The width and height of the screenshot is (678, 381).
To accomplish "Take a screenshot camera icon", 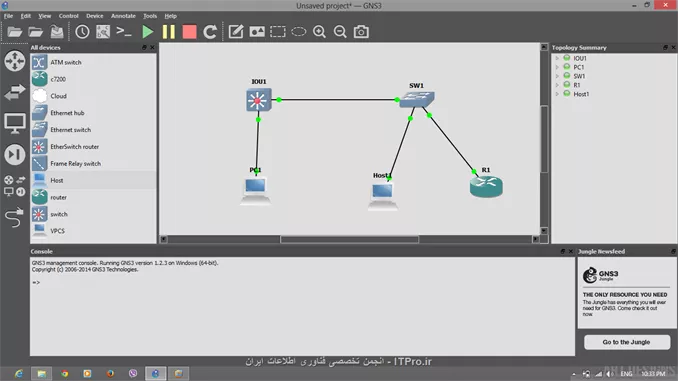I will tap(361, 32).
